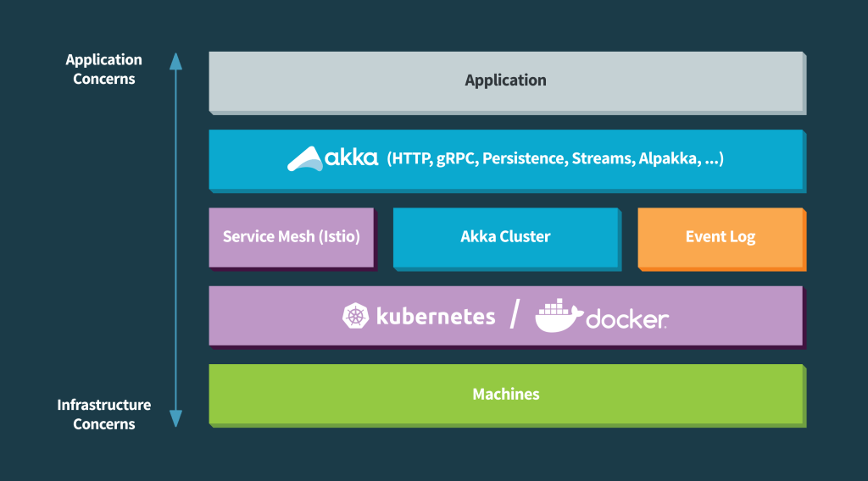Click the slash between Kubernetes and Docker
Screen dimensions: 868x481
click(515, 317)
